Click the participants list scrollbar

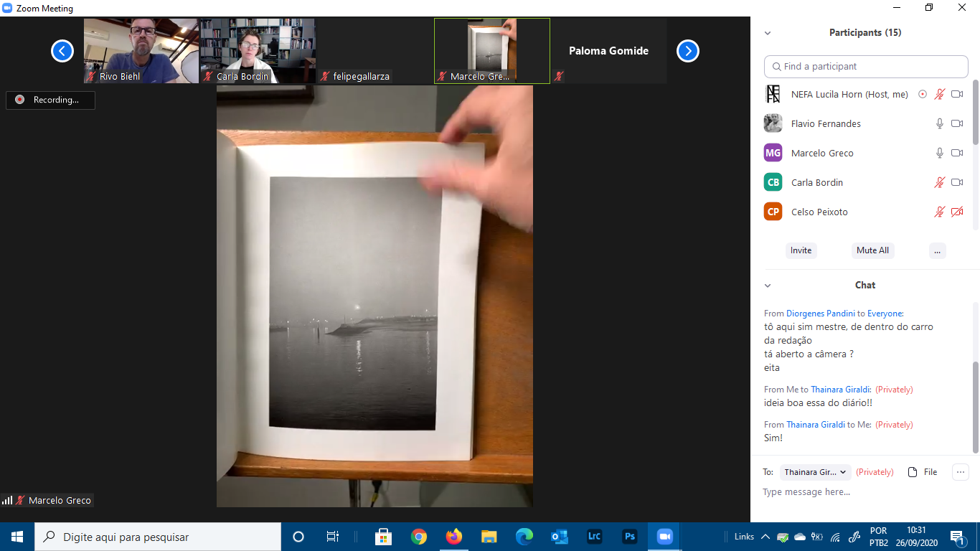pyautogui.click(x=975, y=115)
